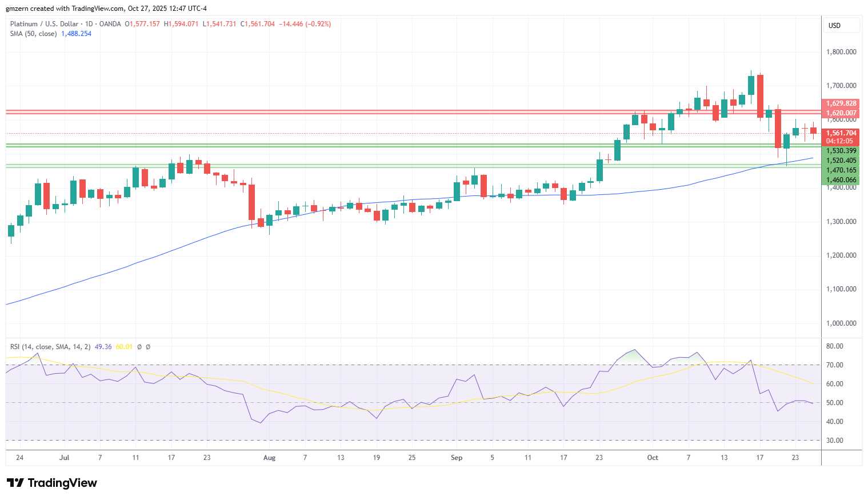The image size is (868, 500).
Task: Click the green 1,470.165 price label
Action: pyautogui.click(x=841, y=170)
